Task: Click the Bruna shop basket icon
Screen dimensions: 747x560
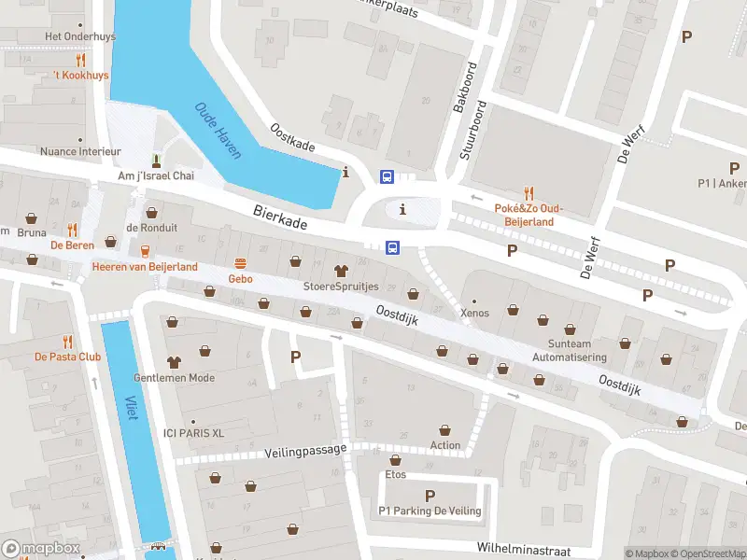Action: click(32, 218)
